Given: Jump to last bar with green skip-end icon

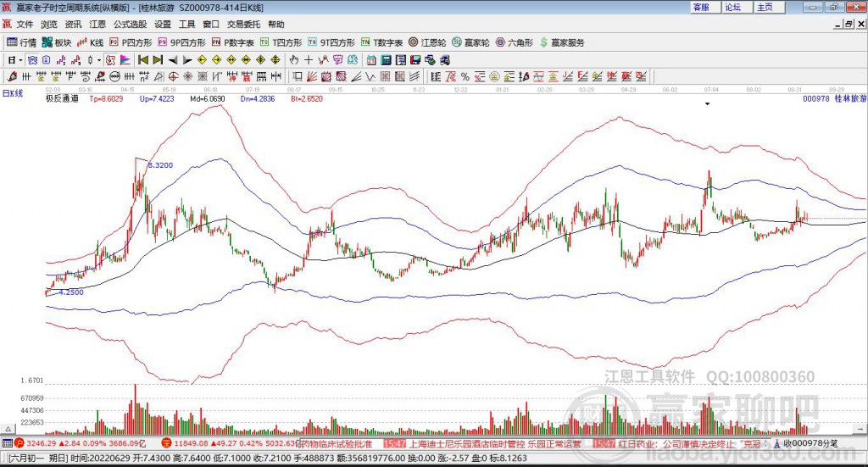Looking at the screenshot, I should coord(158,60).
